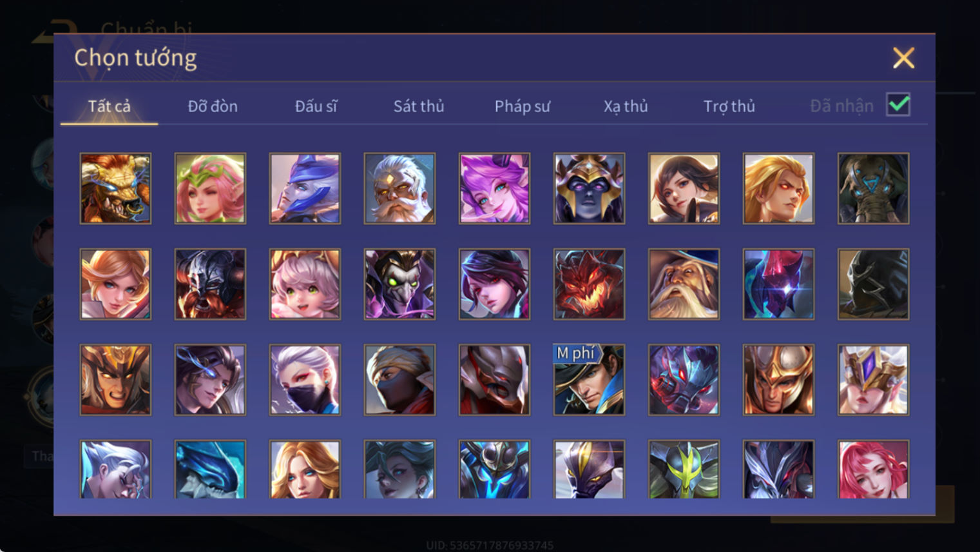The width and height of the screenshot is (980, 552).
Task: Select the hero tagged 'M phí'
Action: 589,380
